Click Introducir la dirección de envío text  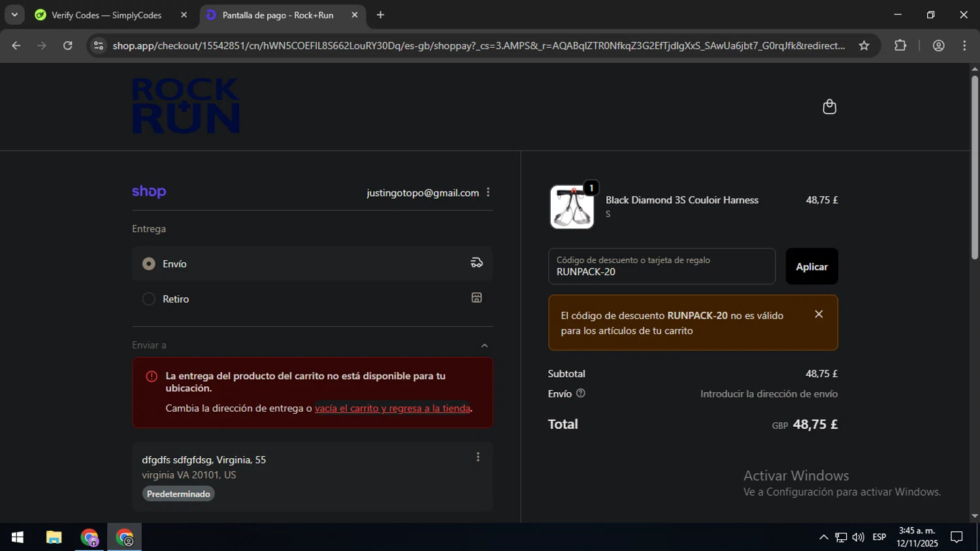click(769, 393)
